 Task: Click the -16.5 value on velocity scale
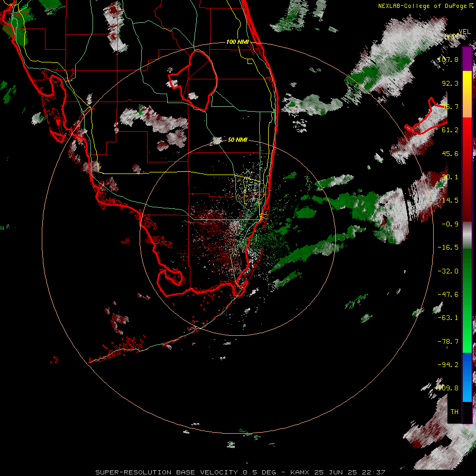(x=448, y=248)
